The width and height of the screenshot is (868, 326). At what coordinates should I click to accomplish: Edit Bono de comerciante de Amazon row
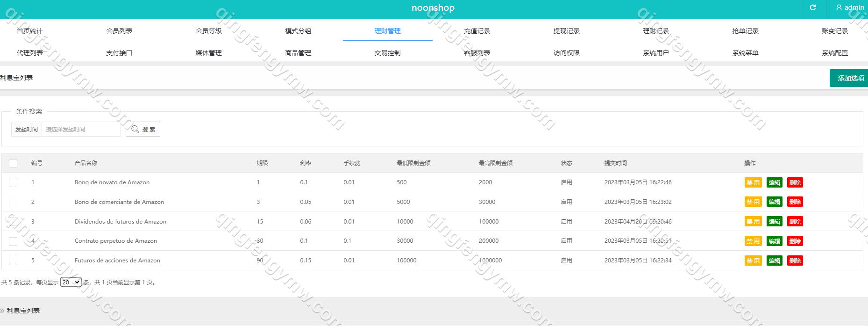pyautogui.click(x=775, y=202)
